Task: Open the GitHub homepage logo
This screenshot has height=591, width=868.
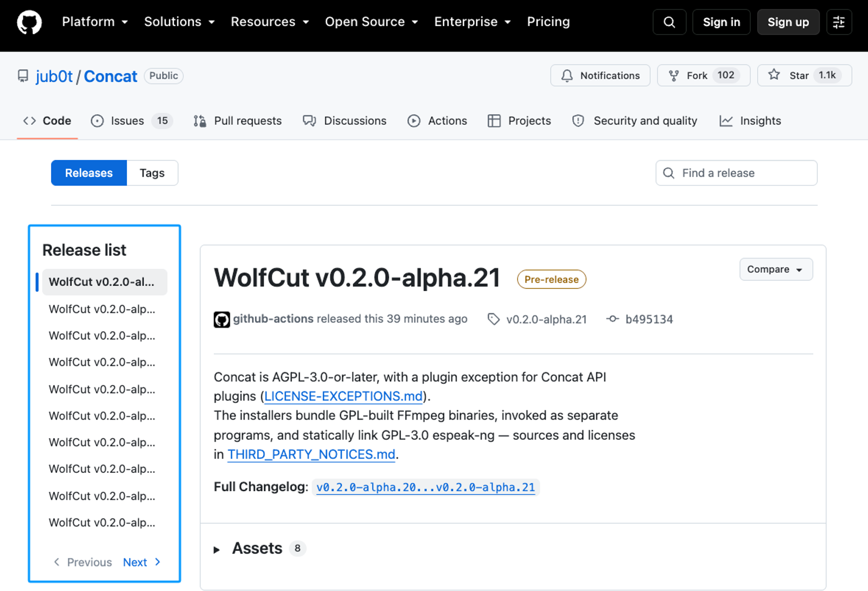Action: [29, 22]
